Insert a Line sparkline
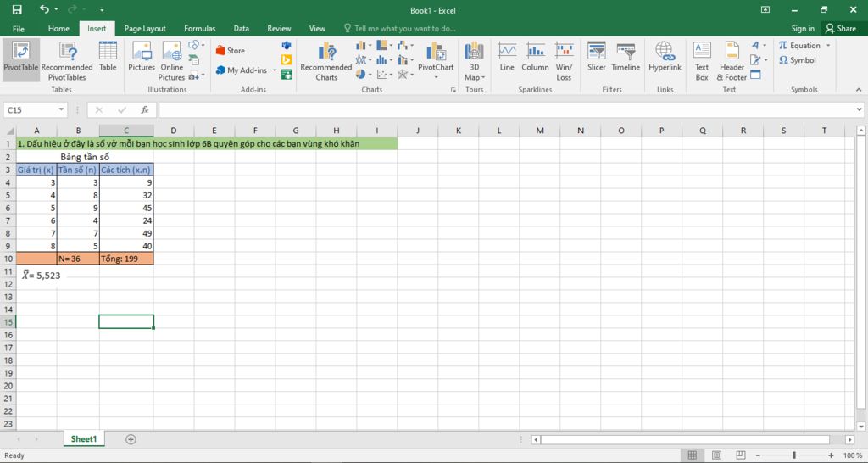Image resolution: width=868 pixels, height=463 pixels. pos(507,57)
